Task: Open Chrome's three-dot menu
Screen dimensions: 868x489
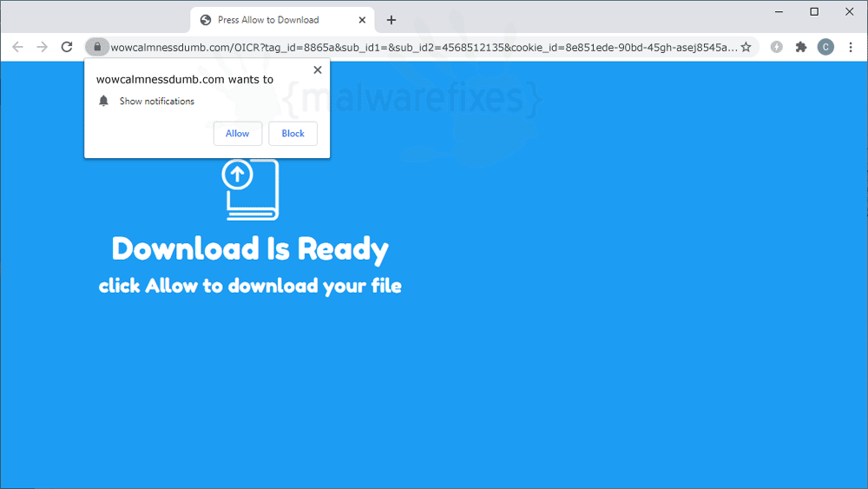Action: (x=851, y=47)
